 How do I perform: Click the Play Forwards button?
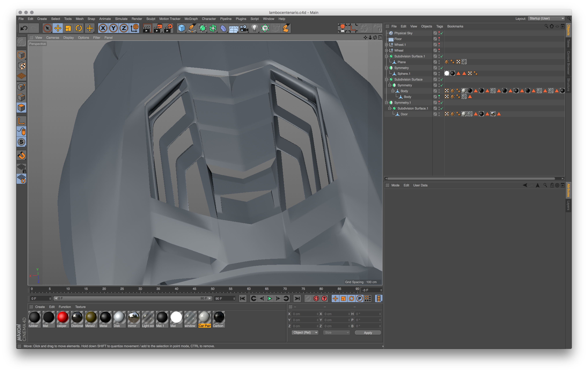tap(270, 298)
